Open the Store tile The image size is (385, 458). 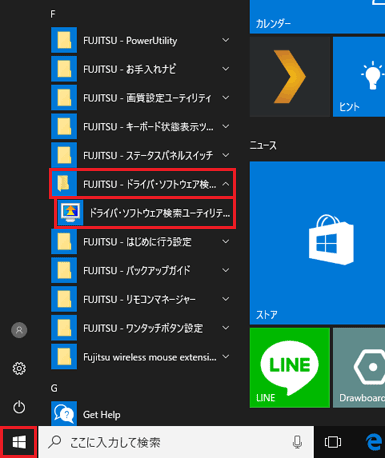pos(317,243)
